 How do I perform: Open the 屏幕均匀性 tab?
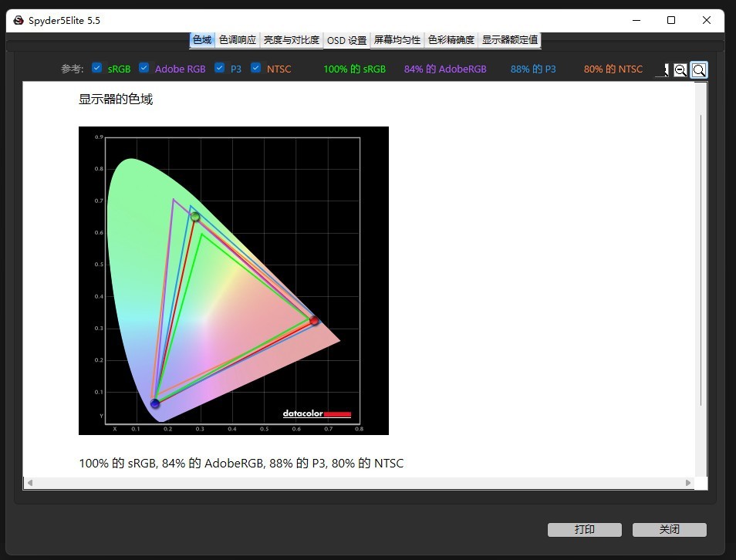397,40
